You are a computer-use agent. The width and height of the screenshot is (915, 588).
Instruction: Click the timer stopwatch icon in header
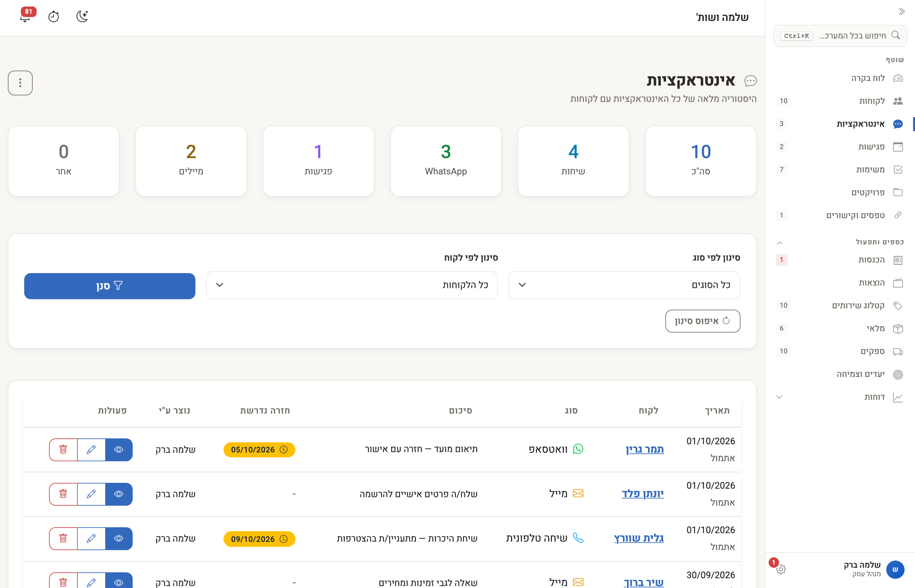point(54,16)
